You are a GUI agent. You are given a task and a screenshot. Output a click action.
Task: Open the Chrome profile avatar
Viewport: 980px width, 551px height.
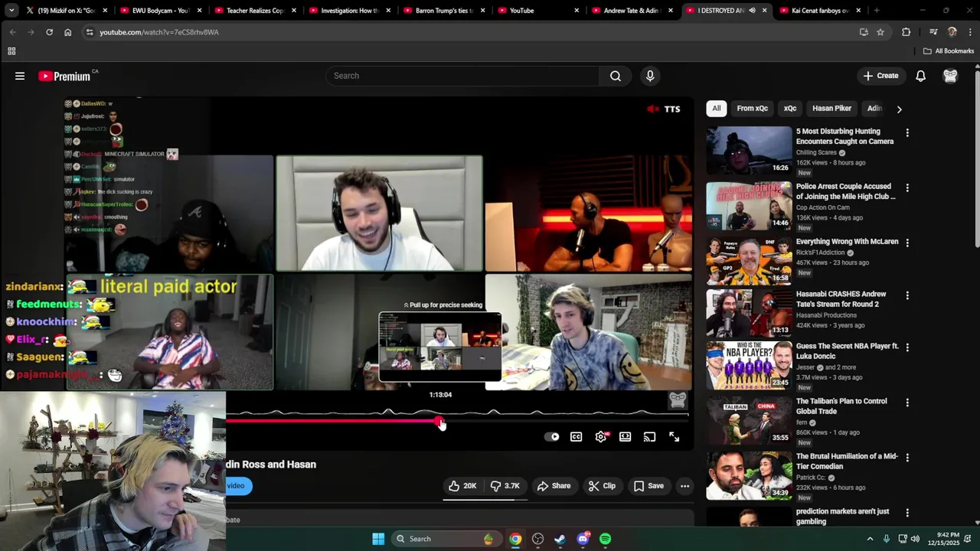click(952, 32)
